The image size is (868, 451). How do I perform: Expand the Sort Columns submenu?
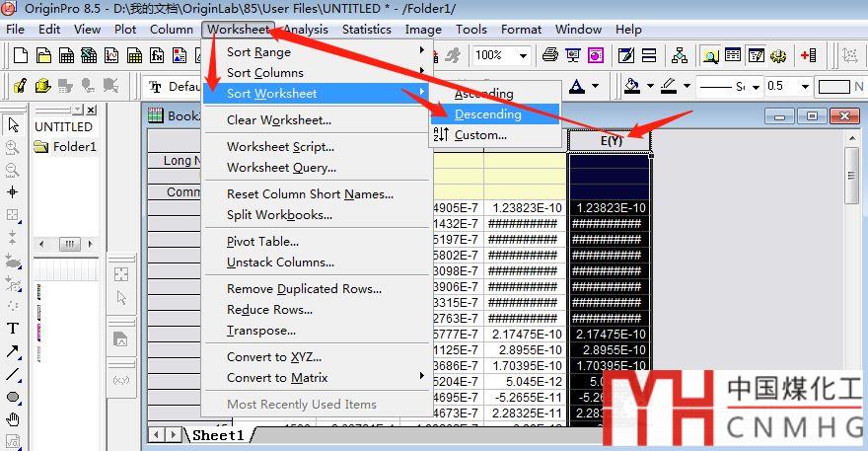[x=319, y=73]
